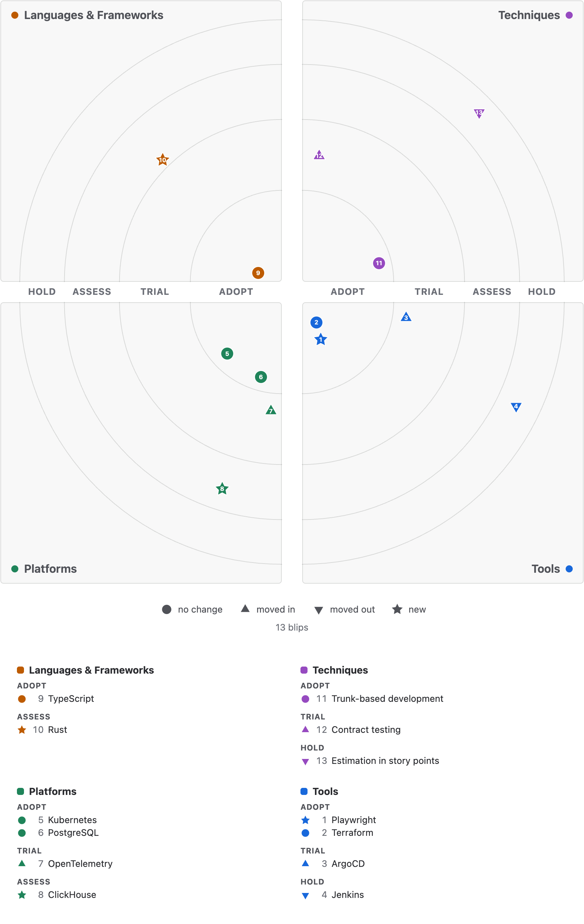The height and width of the screenshot is (924, 584).
Task: Open the Techniques quadrant title on radar
Action: 529,15
